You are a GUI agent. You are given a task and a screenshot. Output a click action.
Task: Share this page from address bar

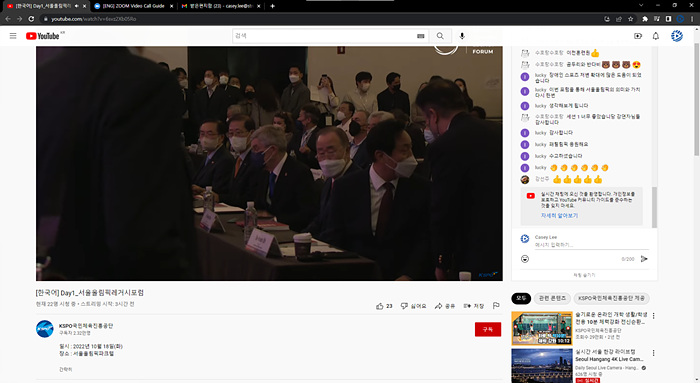(x=619, y=19)
